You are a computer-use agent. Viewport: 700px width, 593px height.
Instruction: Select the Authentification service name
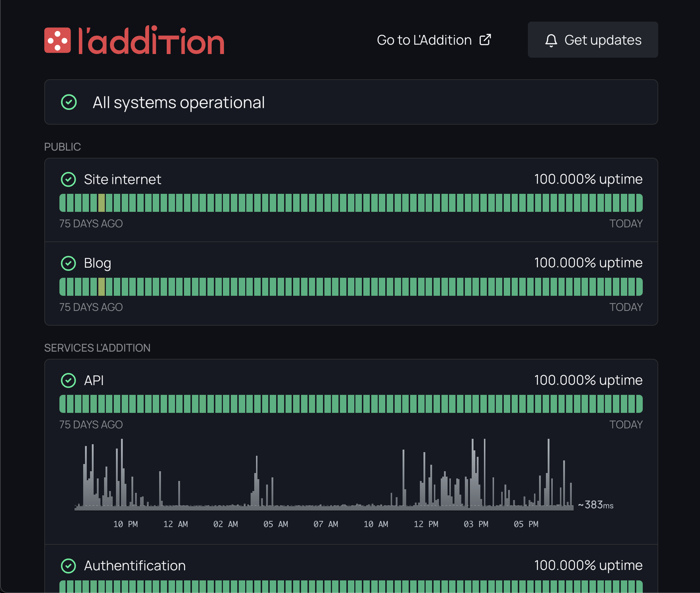[135, 566]
